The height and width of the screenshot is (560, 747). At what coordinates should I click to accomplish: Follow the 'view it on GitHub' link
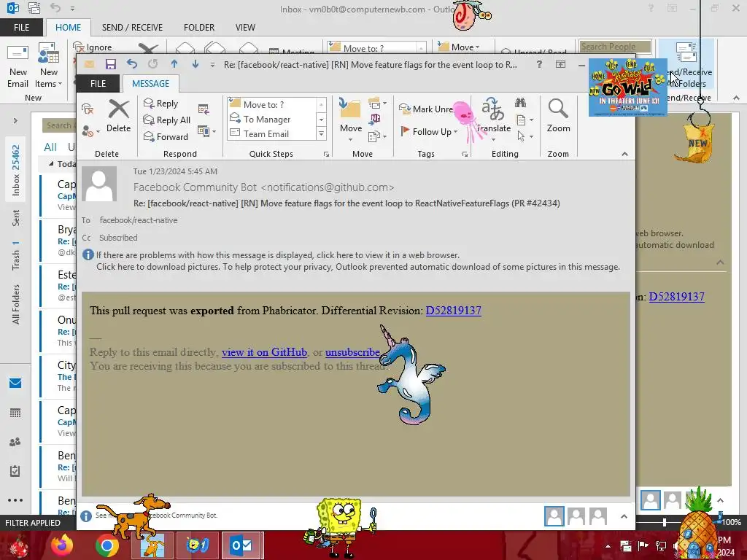[x=264, y=352]
